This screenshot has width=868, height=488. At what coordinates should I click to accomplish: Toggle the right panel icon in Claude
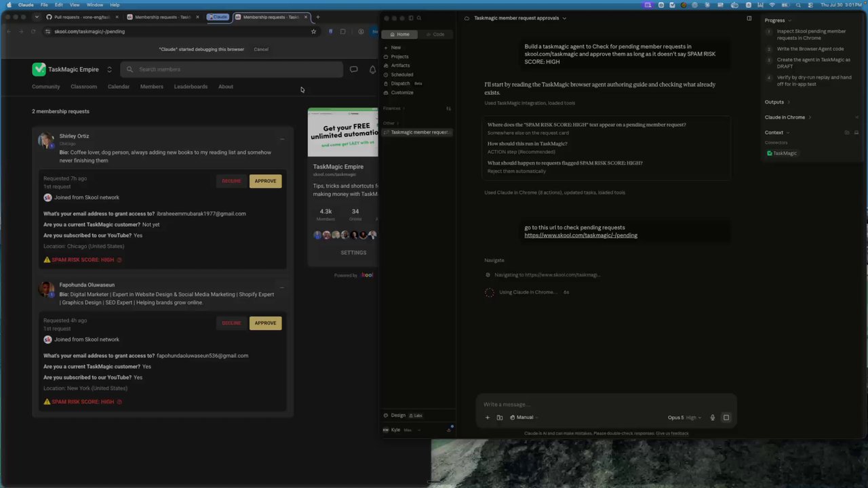tap(749, 18)
